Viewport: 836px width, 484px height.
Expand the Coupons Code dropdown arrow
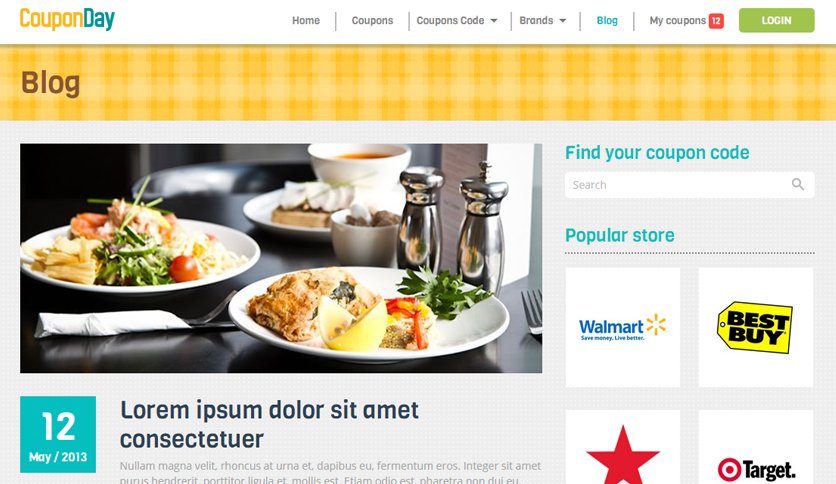(494, 21)
